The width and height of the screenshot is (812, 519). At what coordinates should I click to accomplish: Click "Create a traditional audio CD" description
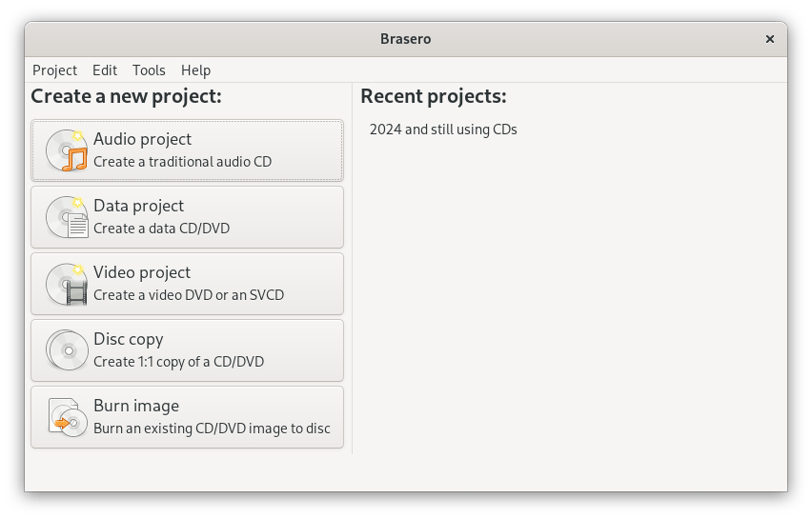click(182, 162)
